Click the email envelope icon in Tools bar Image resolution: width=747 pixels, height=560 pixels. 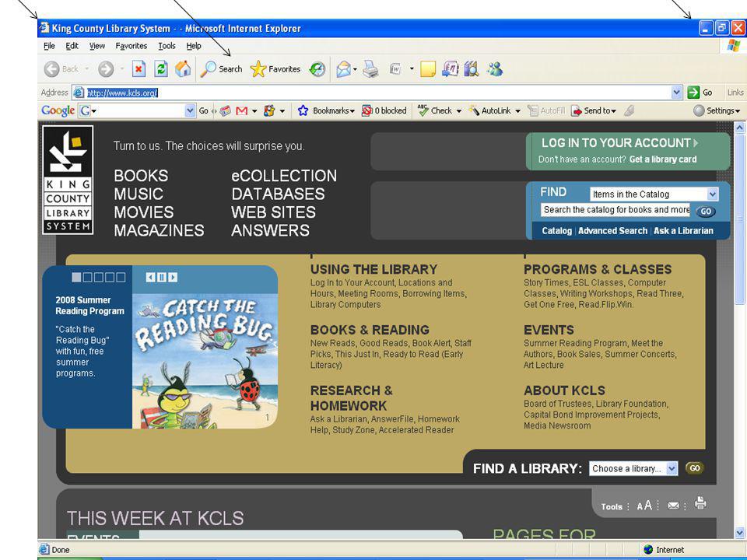click(673, 506)
